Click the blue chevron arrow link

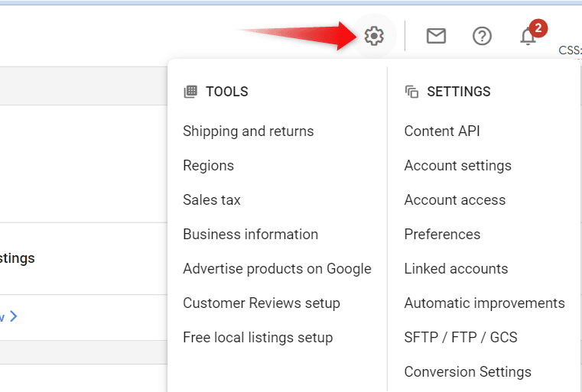pyautogui.click(x=13, y=316)
